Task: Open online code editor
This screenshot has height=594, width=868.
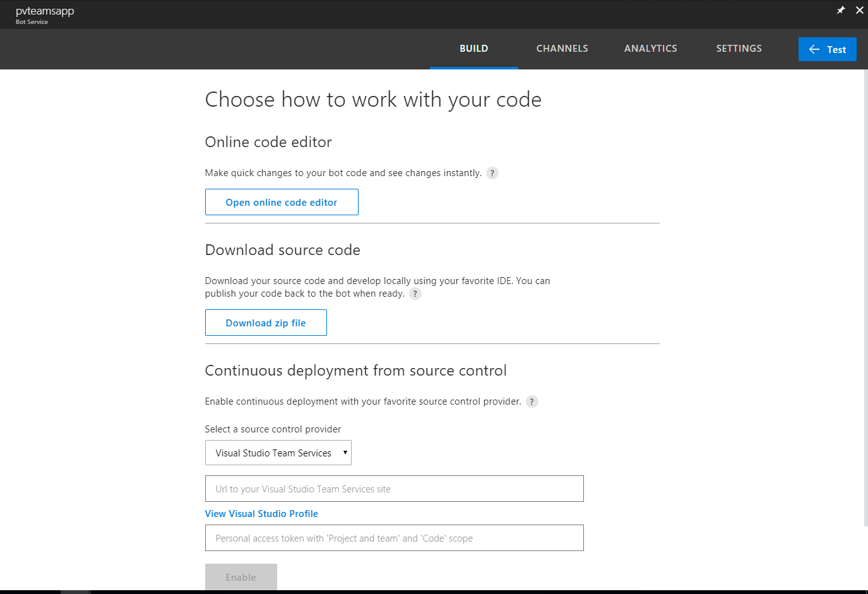Action: click(282, 202)
